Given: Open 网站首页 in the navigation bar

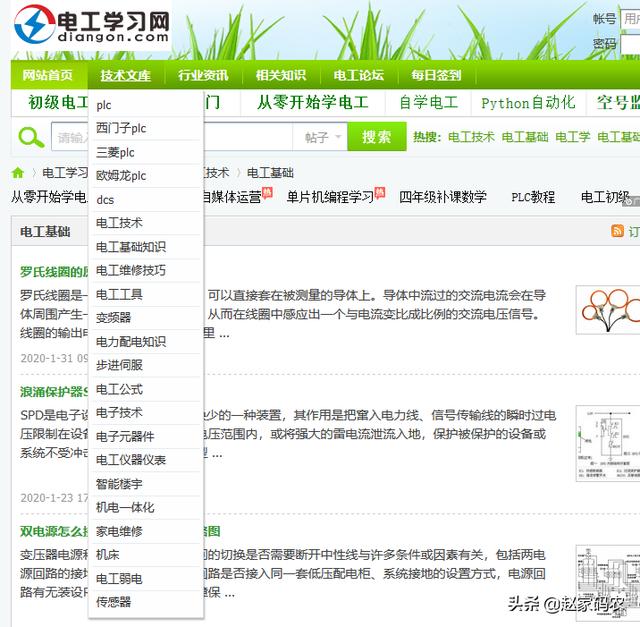Looking at the screenshot, I should (x=47, y=75).
